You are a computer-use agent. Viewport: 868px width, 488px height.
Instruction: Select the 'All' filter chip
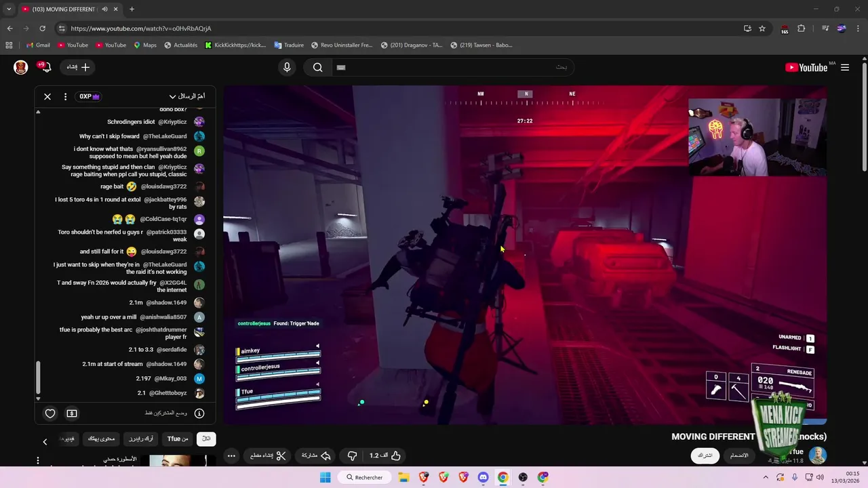206,439
